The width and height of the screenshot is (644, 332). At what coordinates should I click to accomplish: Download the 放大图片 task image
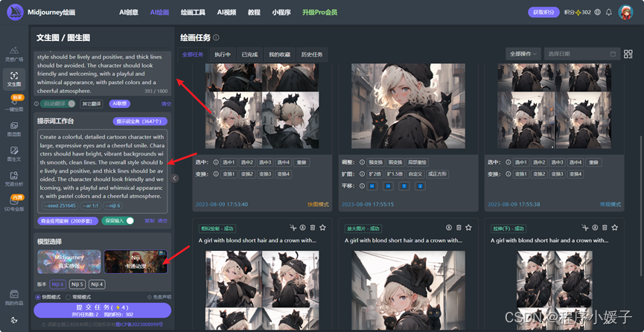(x=449, y=227)
